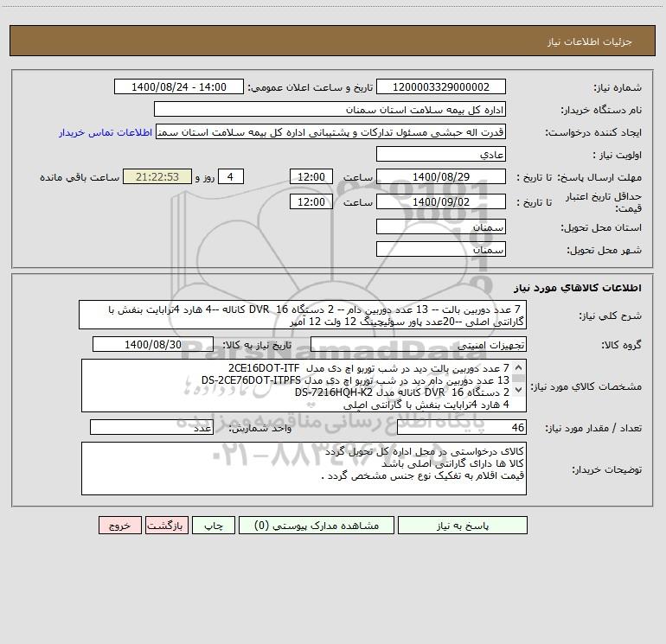Select announcement date field 1400/08/24 - 14:00
This screenshot has height=644, width=666.
[x=179, y=87]
